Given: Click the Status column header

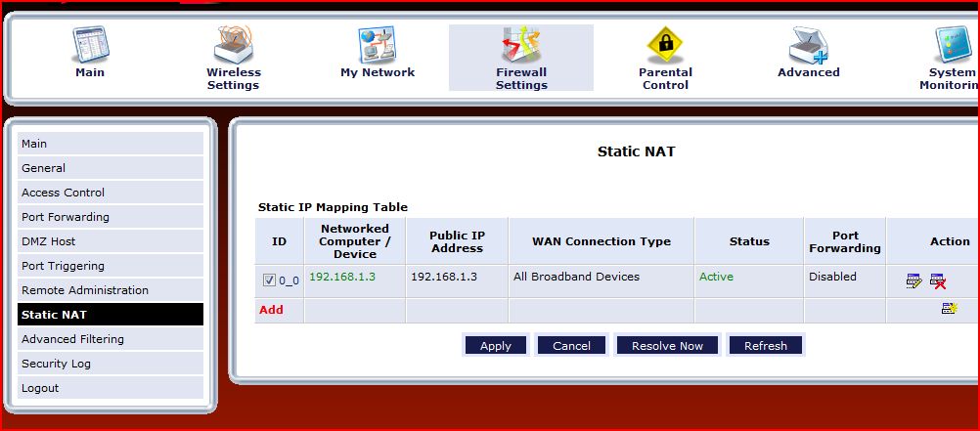Looking at the screenshot, I should coord(749,241).
